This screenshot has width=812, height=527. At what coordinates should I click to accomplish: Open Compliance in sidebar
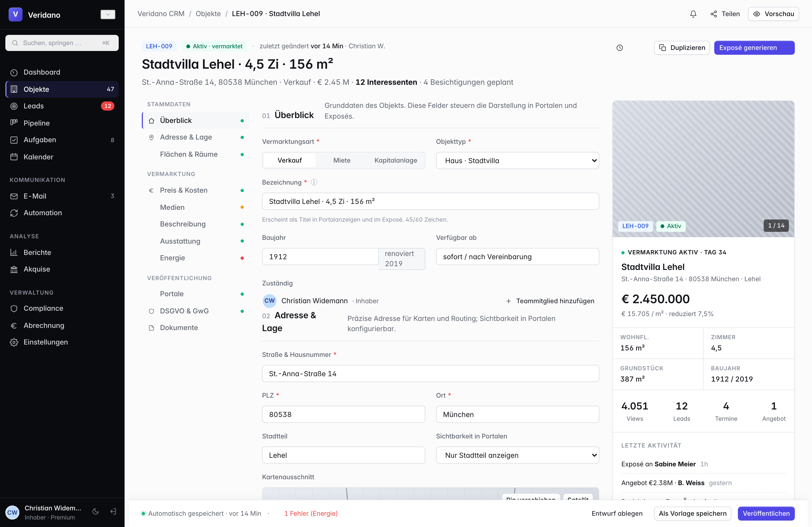click(x=62, y=308)
